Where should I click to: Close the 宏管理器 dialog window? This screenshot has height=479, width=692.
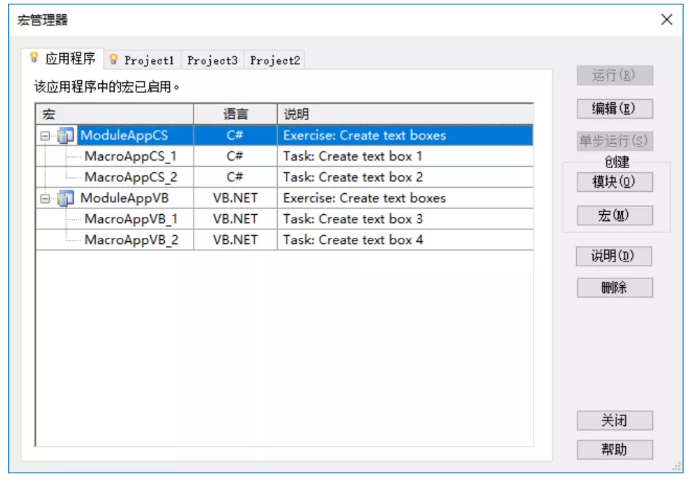666,19
